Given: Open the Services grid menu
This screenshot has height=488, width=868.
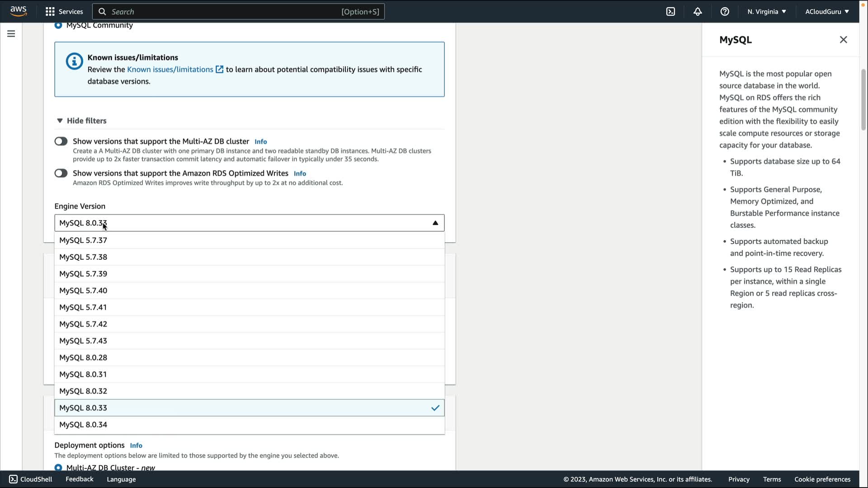Looking at the screenshot, I should coord(50,12).
